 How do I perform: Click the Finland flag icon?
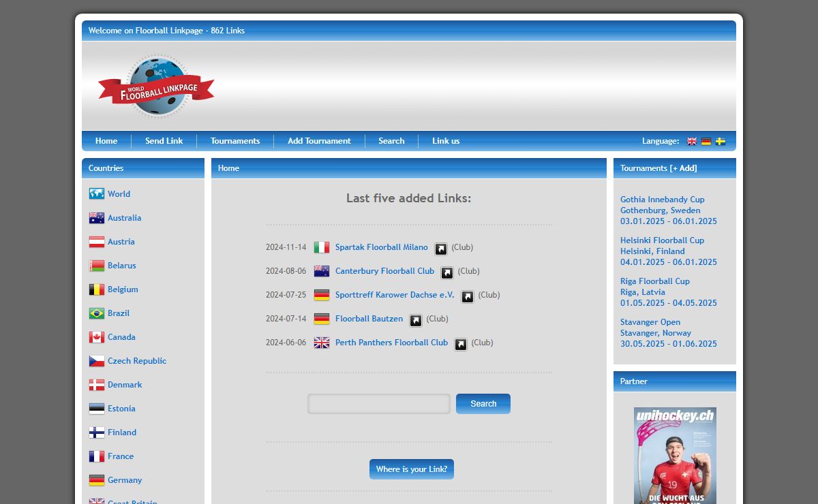pos(97,432)
